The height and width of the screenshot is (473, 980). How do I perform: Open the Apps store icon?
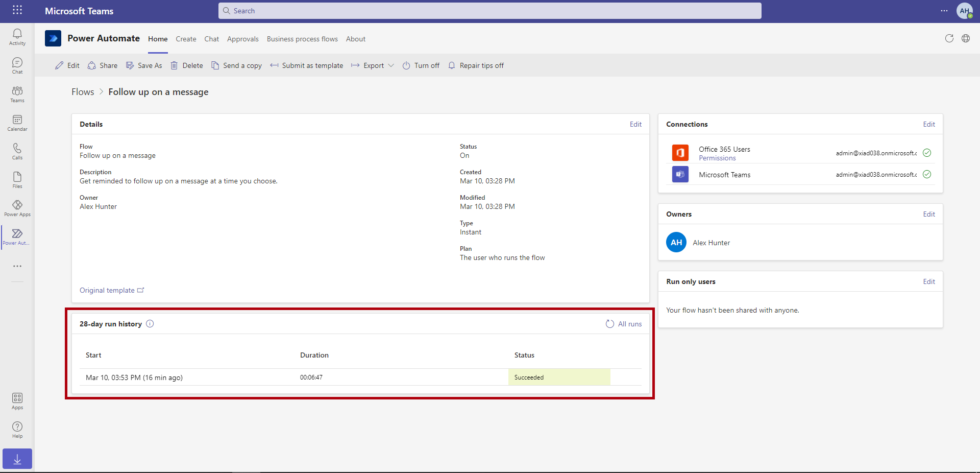pos(17,401)
